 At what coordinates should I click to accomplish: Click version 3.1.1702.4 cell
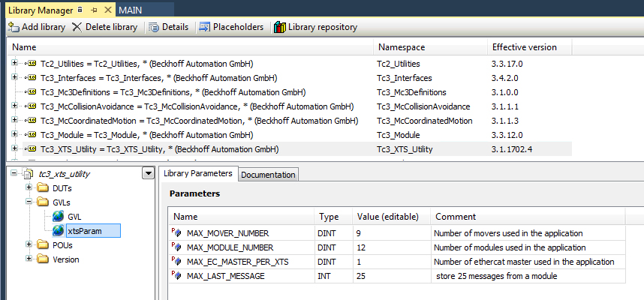pos(512,150)
